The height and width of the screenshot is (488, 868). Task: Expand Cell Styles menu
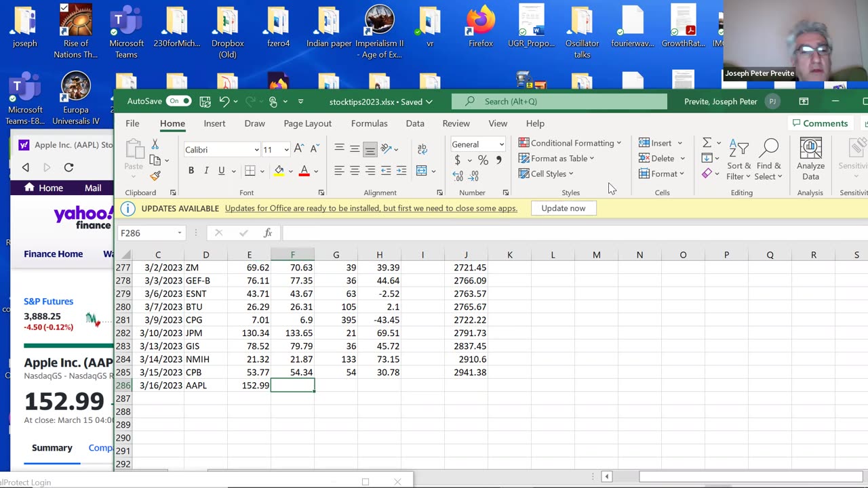[x=546, y=174]
